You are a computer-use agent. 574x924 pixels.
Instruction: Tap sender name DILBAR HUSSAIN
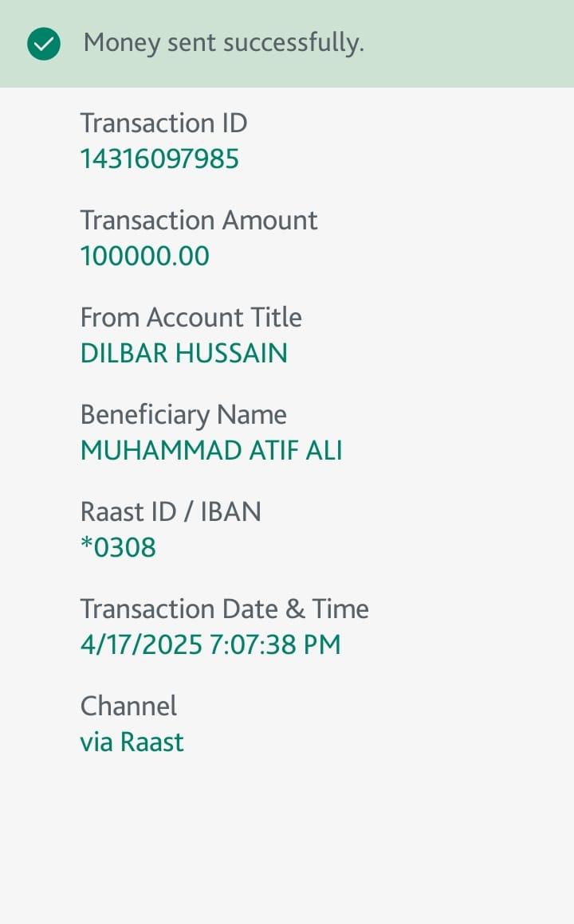pyautogui.click(x=183, y=354)
